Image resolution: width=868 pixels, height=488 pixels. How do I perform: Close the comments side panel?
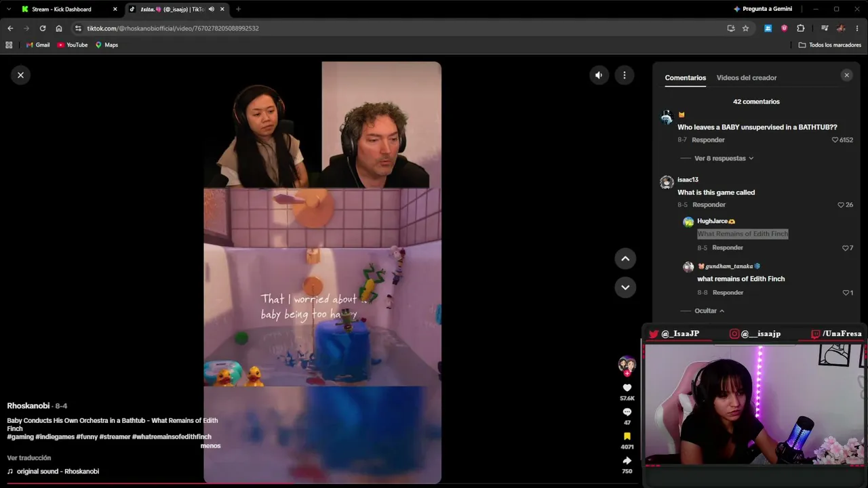[x=846, y=75]
